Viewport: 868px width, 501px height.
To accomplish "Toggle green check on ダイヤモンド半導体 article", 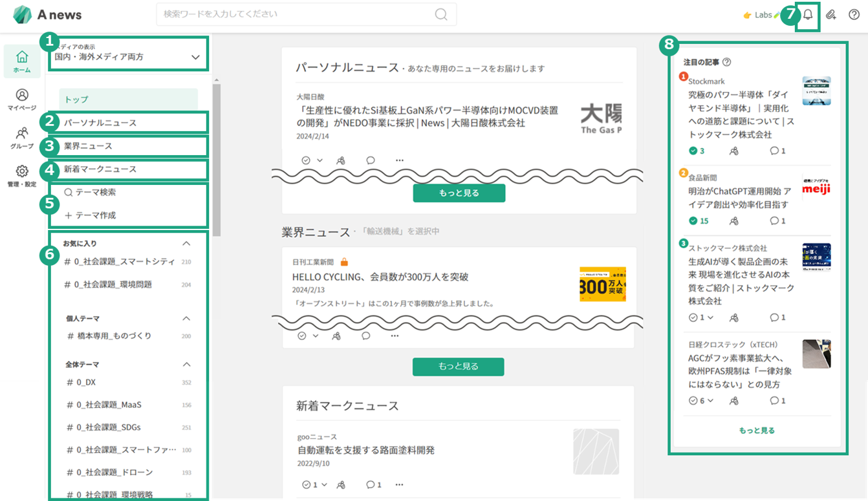I will [693, 151].
